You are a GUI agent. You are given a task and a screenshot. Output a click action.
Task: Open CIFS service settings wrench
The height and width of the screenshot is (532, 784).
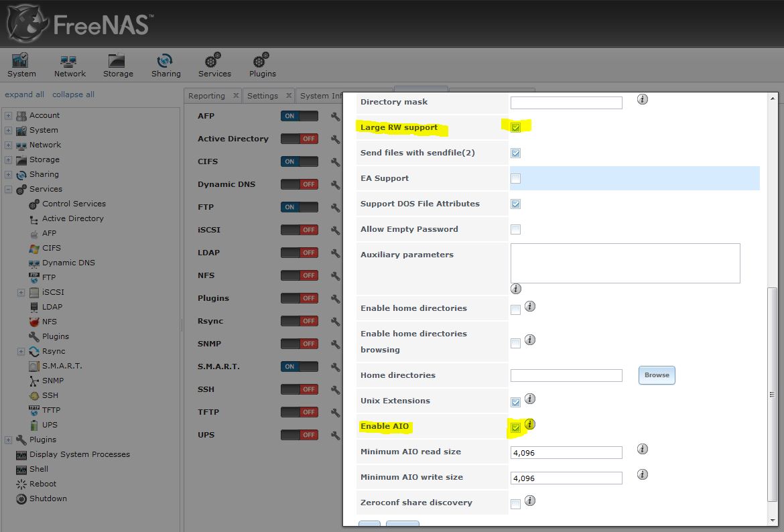pos(335,162)
